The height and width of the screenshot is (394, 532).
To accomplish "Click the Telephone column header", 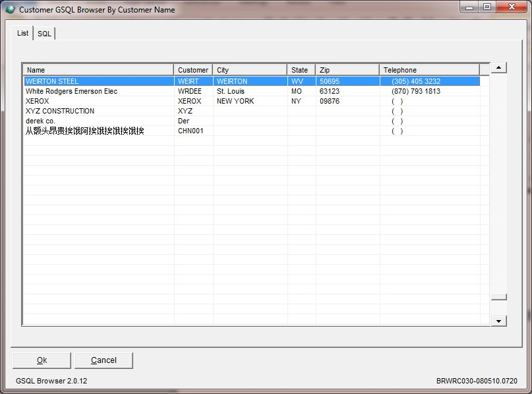I will [x=430, y=70].
